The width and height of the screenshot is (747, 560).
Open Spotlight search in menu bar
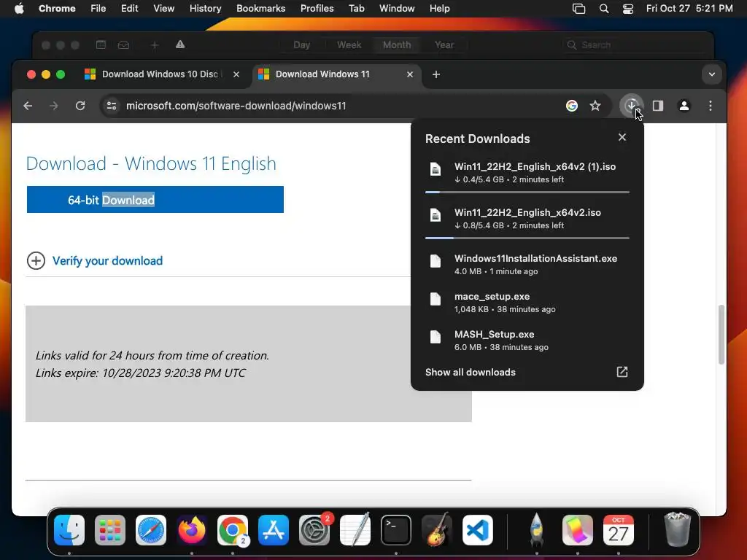(x=603, y=8)
